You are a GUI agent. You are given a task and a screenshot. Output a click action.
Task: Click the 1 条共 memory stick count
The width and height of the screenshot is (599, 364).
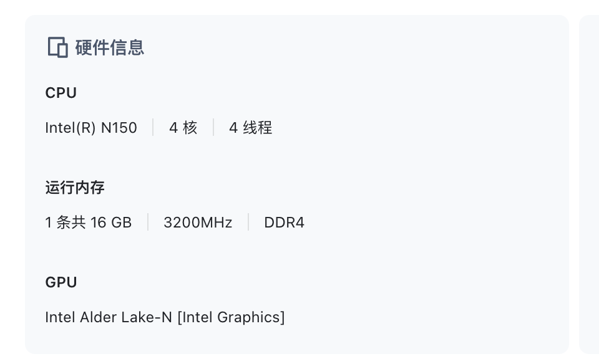tap(66, 223)
